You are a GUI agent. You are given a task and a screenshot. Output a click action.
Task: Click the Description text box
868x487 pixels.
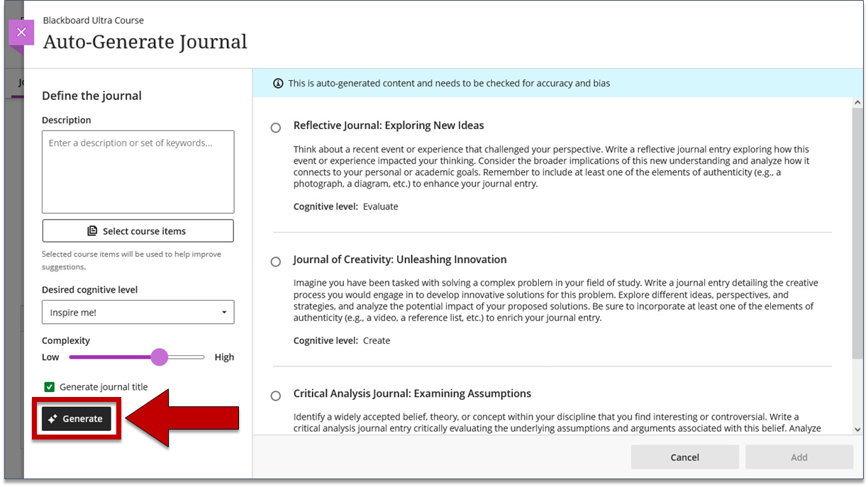click(138, 172)
